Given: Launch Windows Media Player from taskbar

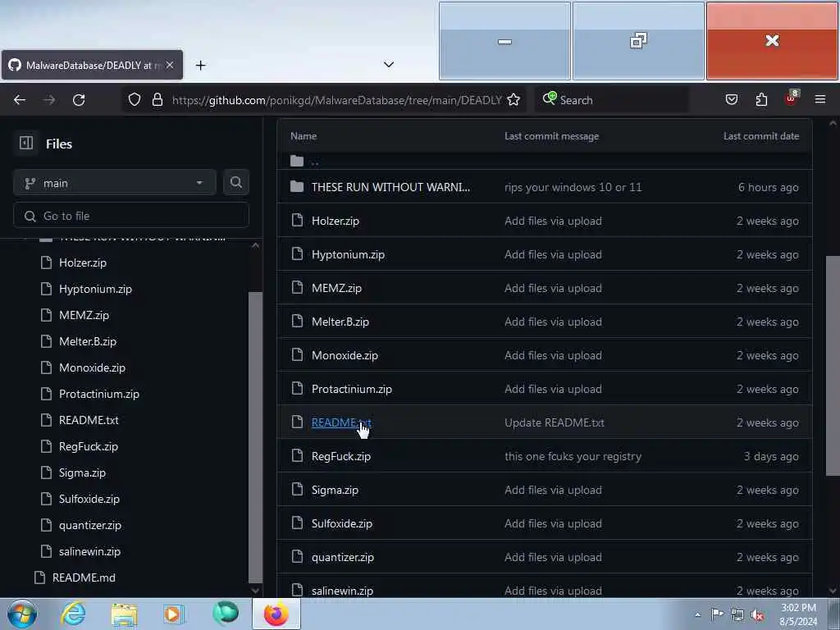Looking at the screenshot, I should (174, 614).
